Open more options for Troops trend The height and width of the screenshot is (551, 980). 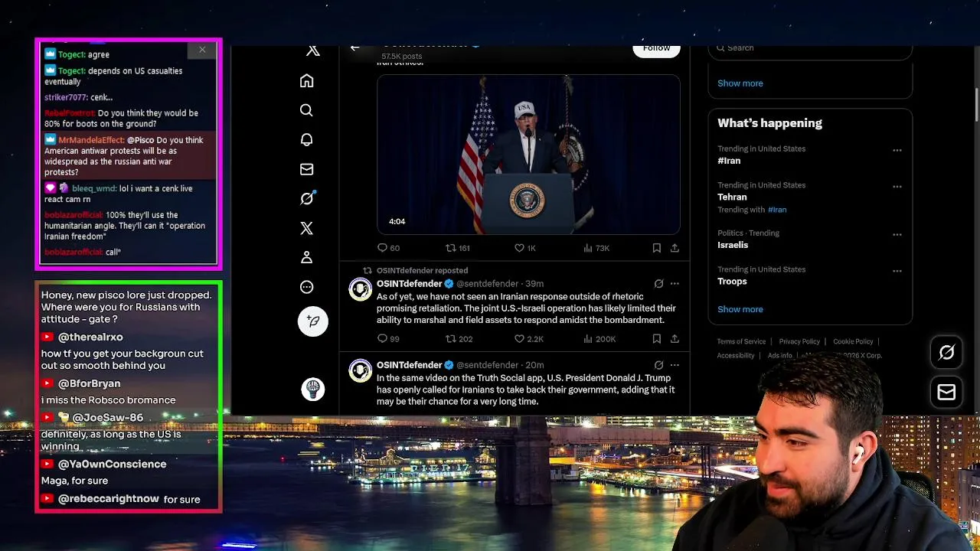[x=897, y=270]
